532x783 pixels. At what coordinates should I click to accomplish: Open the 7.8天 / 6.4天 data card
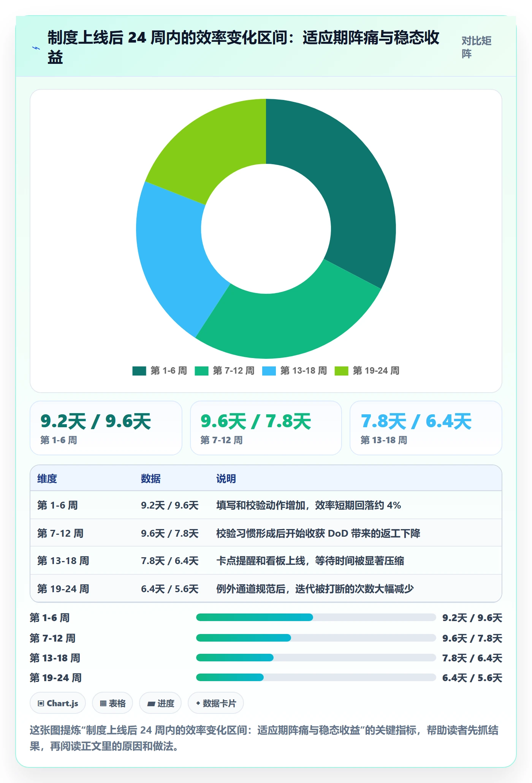[x=426, y=428]
